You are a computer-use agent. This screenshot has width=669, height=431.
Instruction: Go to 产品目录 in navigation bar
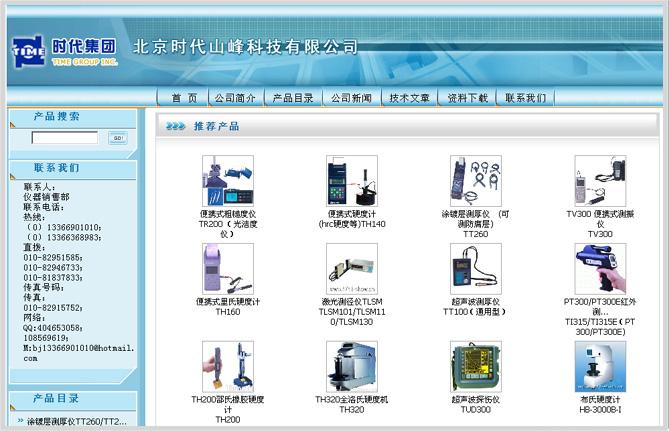(x=293, y=98)
